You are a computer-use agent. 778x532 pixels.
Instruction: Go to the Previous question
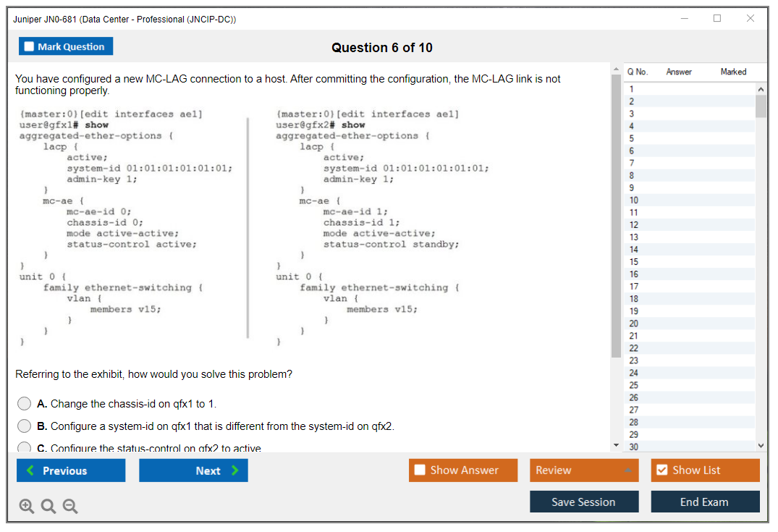(x=71, y=470)
